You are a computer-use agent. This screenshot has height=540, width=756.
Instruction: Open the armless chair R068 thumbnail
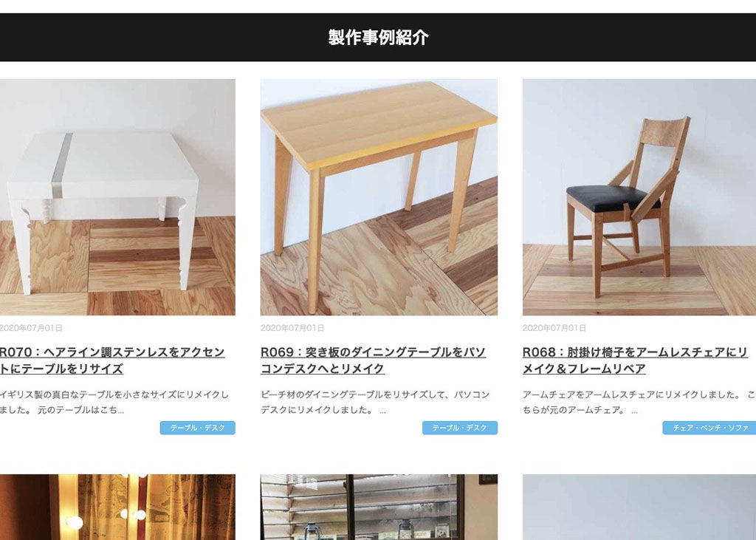(x=639, y=197)
